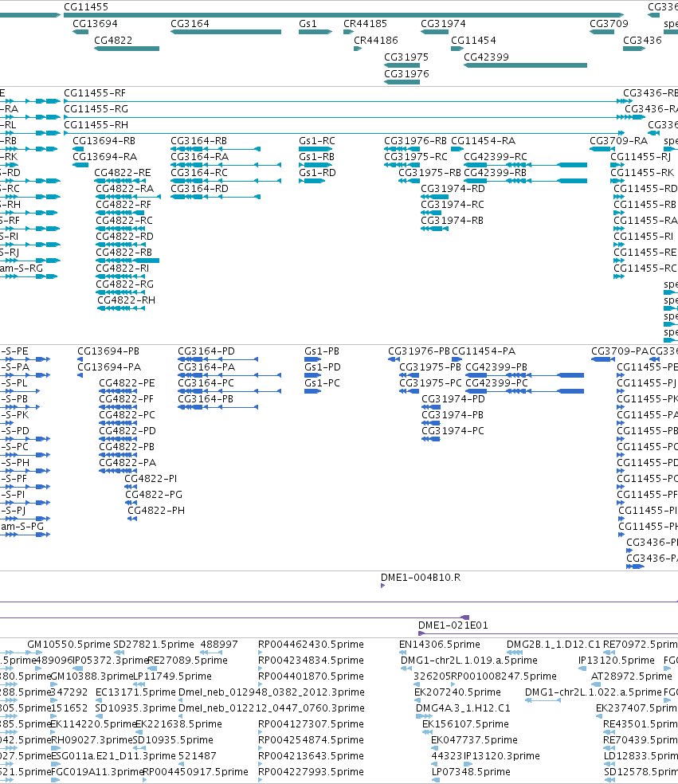Click transcript CG13694-RB

[x=104, y=141]
